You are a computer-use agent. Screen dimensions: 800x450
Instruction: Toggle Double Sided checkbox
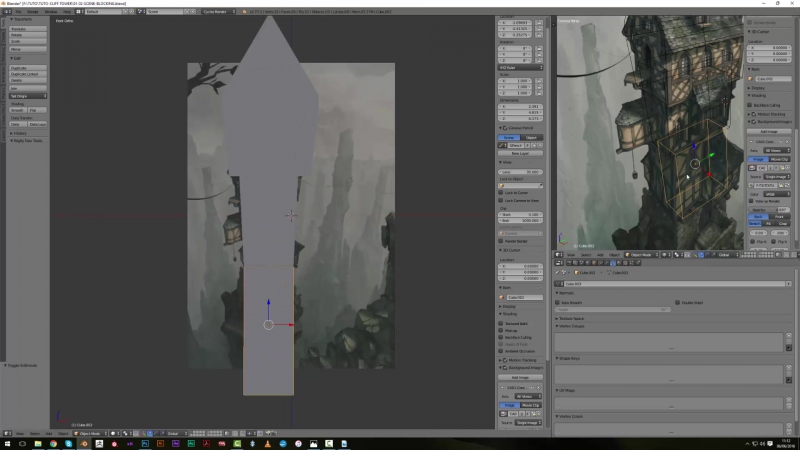678,303
